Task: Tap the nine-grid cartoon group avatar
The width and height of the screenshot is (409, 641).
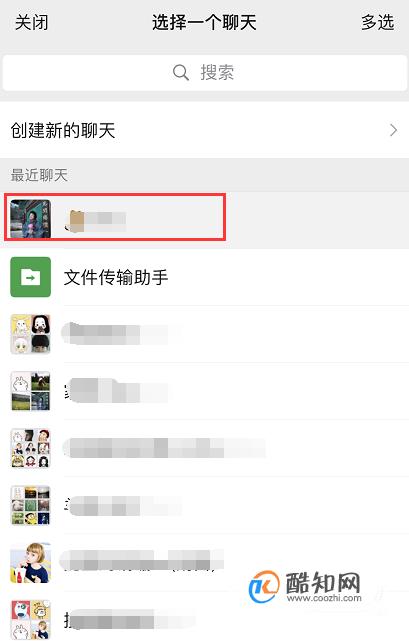Action: pyautogui.click(x=31, y=448)
